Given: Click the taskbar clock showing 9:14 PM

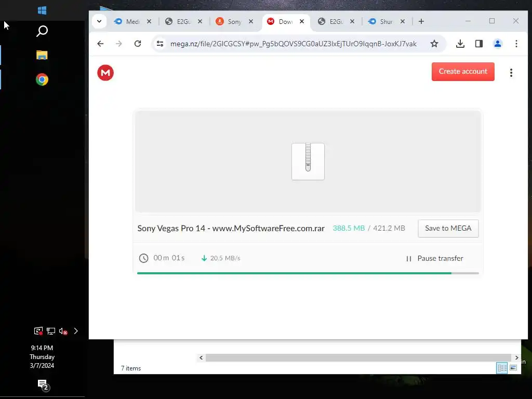Looking at the screenshot, I should click(x=42, y=356).
